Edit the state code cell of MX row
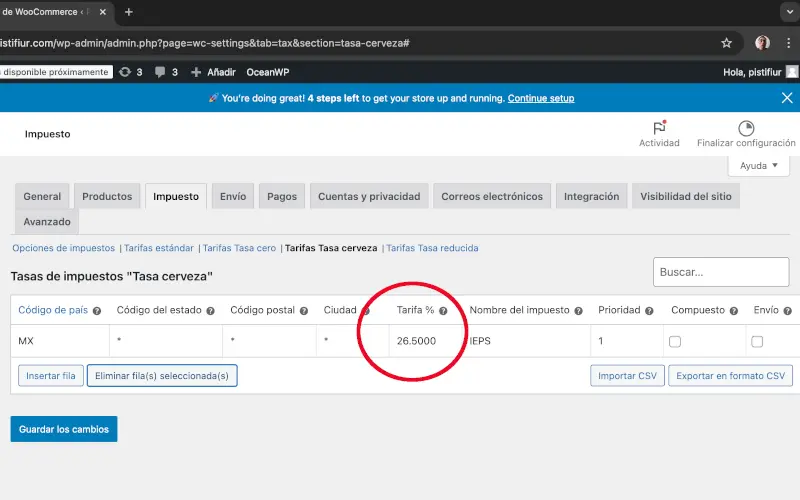This screenshot has width=800, height=500. [166, 341]
